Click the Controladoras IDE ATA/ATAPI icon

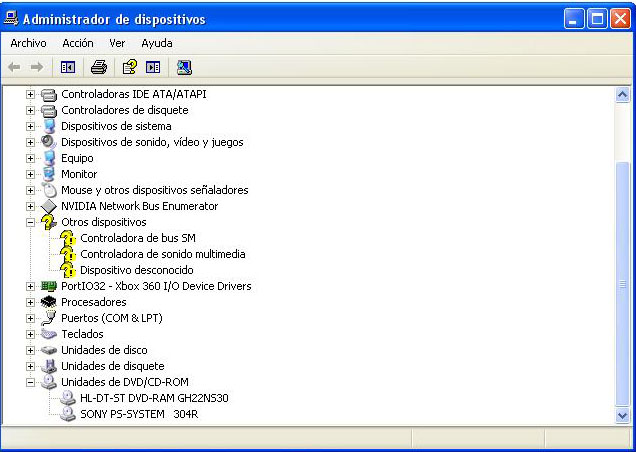pos(49,95)
